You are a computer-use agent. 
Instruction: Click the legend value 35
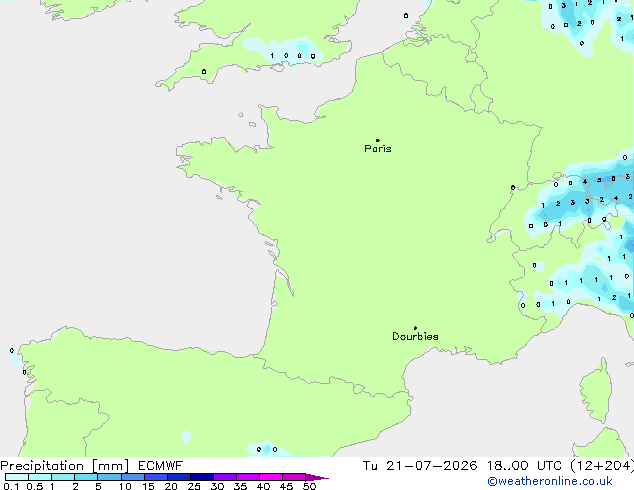tap(241, 486)
